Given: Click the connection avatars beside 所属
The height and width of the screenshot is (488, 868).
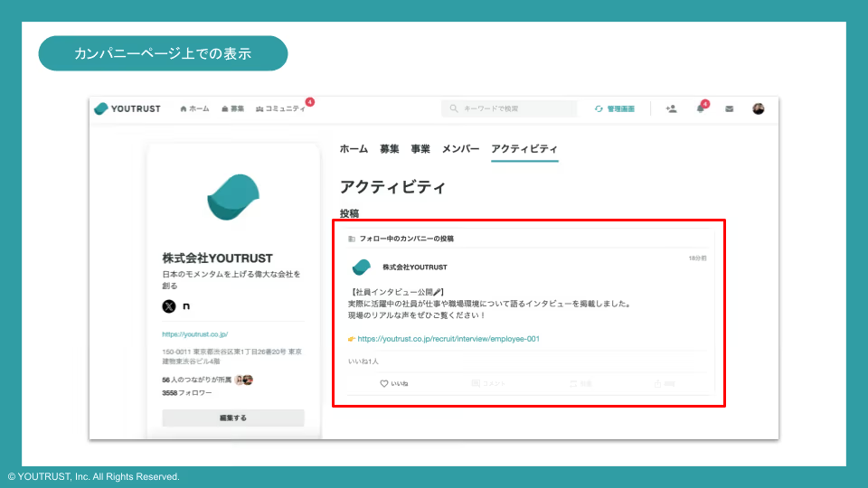Looking at the screenshot, I should point(243,380).
